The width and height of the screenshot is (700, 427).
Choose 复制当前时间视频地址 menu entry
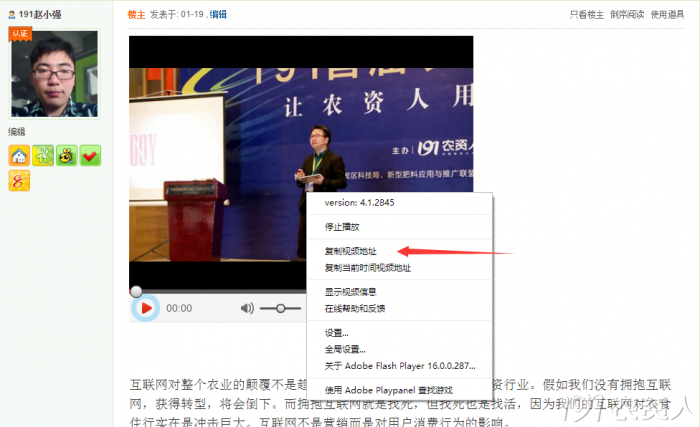tap(367, 268)
